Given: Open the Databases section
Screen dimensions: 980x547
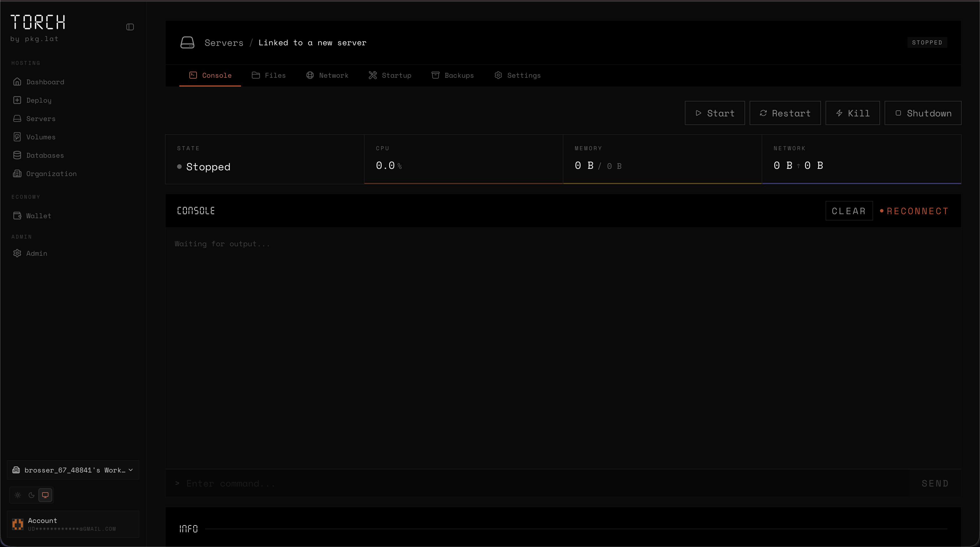Looking at the screenshot, I should pyautogui.click(x=45, y=155).
